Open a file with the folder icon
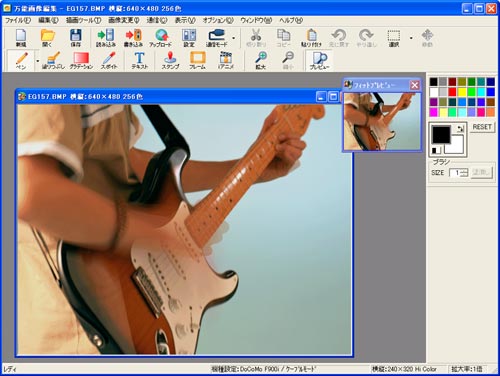This screenshot has height=376, width=500. 48,38
